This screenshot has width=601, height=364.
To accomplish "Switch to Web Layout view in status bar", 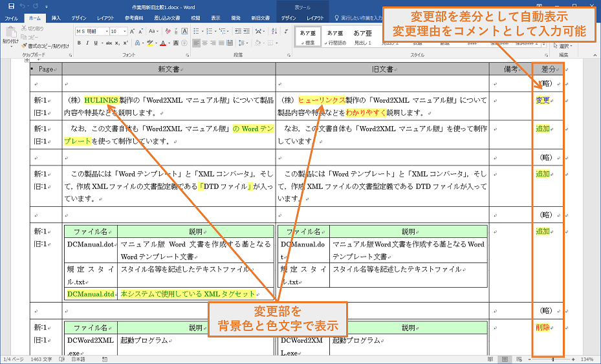I will [x=519, y=359].
